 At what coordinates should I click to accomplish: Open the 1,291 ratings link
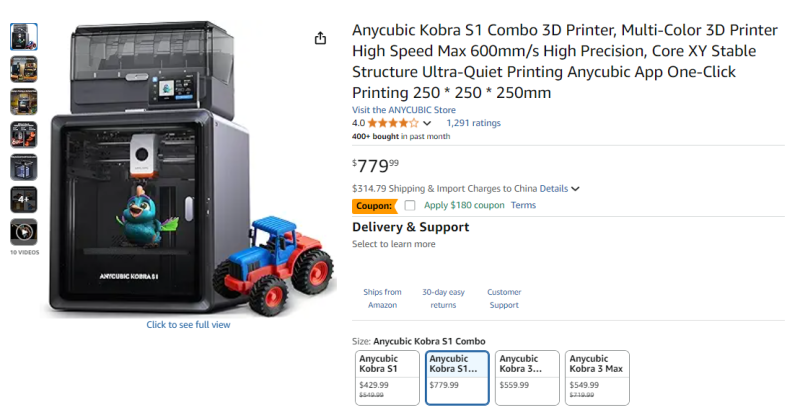[473, 123]
